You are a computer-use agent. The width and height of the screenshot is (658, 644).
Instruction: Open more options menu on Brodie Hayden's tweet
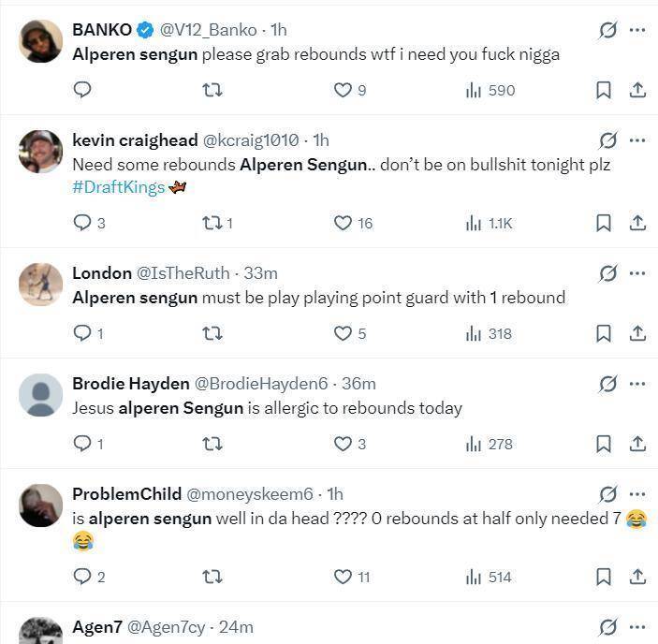(637, 384)
